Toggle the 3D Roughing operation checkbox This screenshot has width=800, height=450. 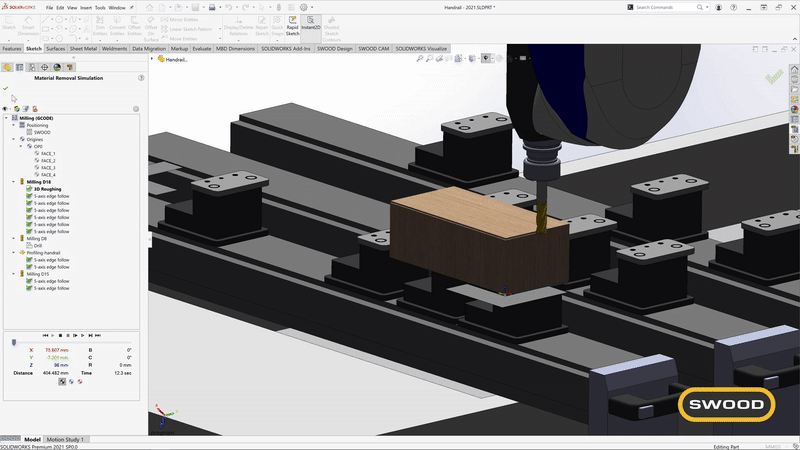30,189
